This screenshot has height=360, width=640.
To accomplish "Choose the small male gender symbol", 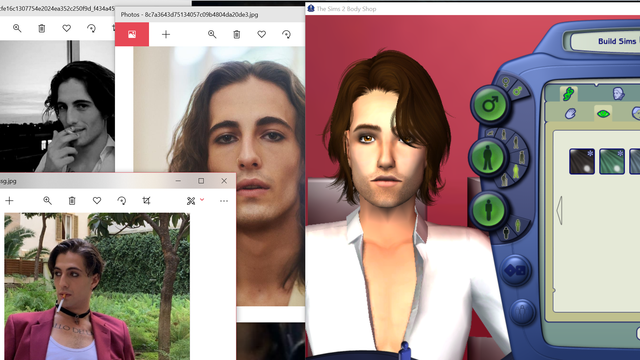I will [518, 91].
